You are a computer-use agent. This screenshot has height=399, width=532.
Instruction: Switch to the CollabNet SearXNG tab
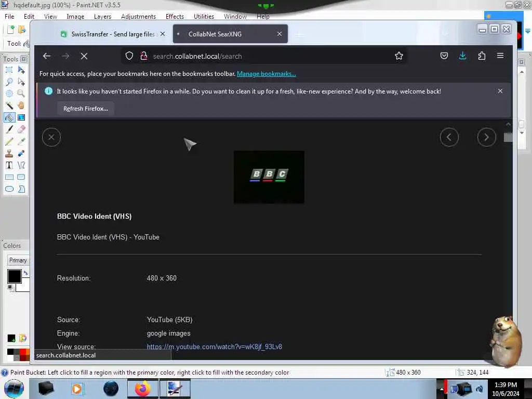point(230,34)
